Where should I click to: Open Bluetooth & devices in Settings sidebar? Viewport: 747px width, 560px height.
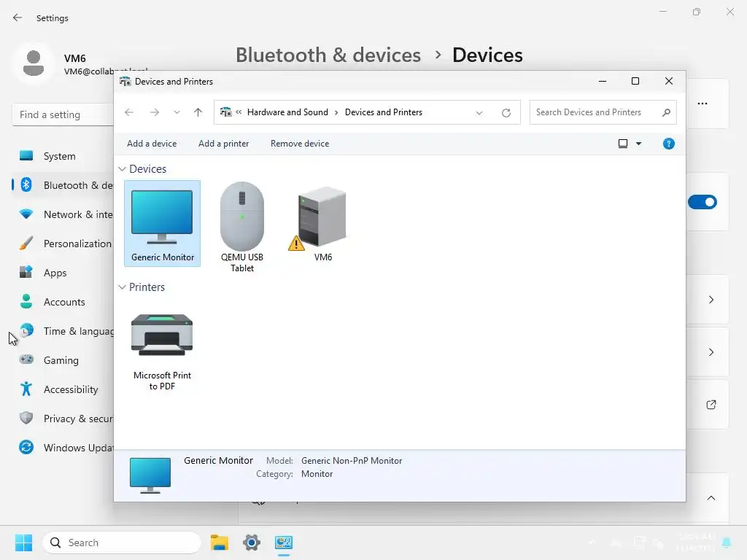[x=62, y=185]
